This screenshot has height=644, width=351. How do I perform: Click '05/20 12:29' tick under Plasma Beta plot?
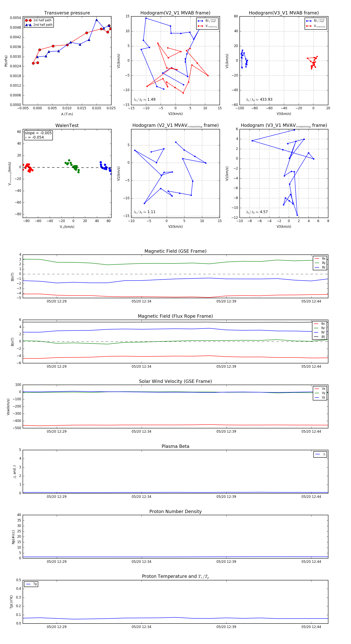coord(57,496)
